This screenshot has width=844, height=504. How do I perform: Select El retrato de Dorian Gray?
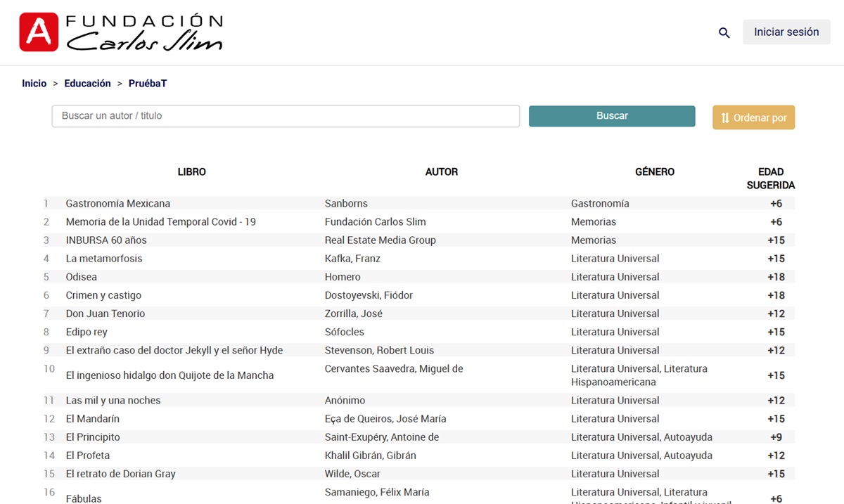[120, 474]
